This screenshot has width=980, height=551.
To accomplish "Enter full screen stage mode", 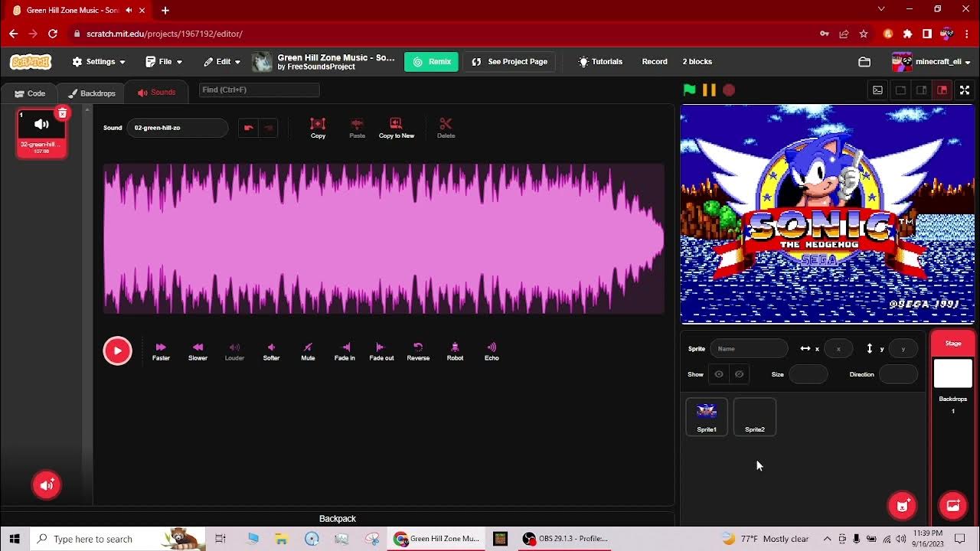I will (x=965, y=90).
